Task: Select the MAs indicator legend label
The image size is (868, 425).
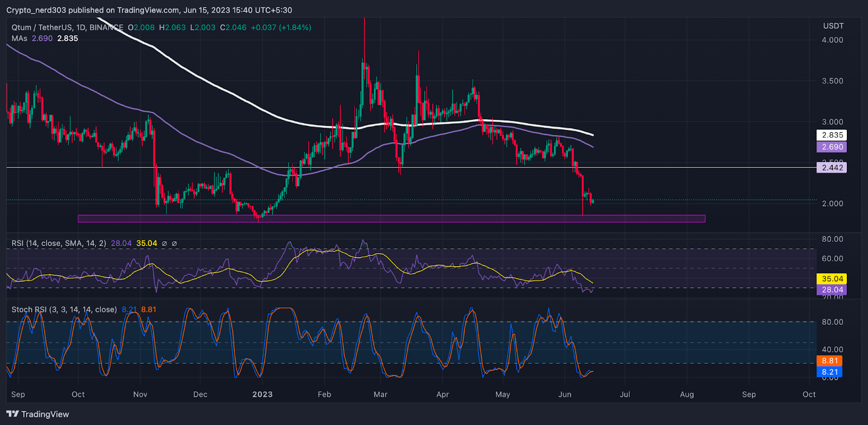Action: (20, 38)
